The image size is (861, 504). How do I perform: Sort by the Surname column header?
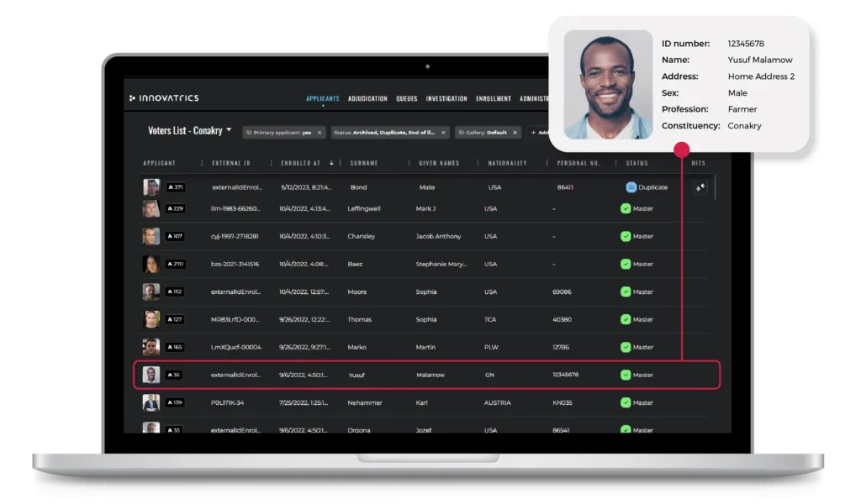364,163
